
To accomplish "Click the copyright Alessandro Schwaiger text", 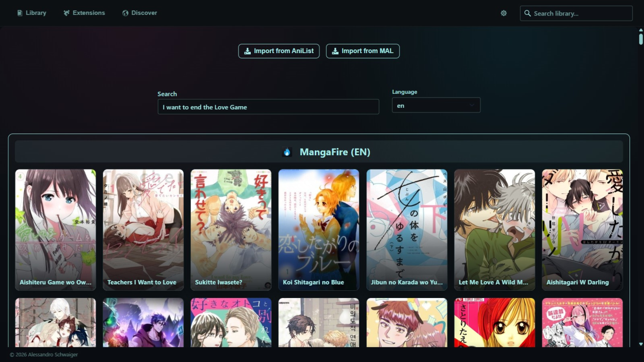I will [x=44, y=355].
